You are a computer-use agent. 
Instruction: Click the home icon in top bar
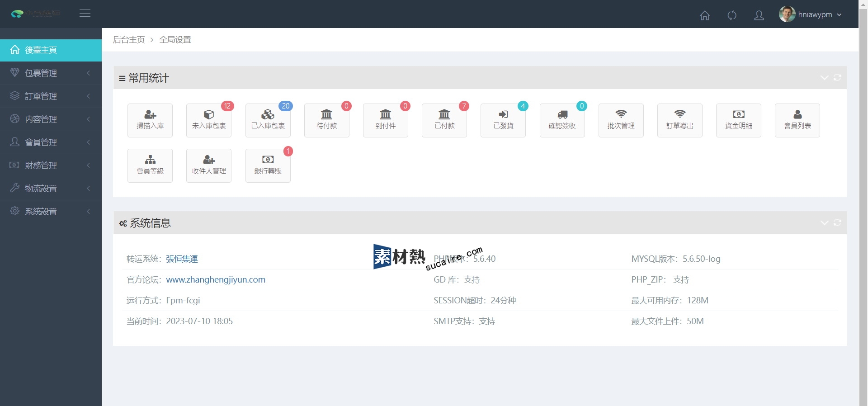[705, 15]
